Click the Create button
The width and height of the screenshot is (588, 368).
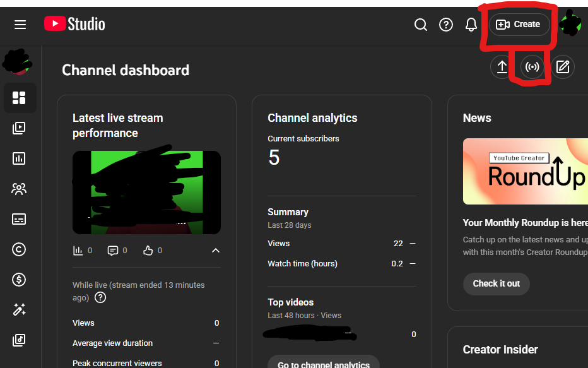pyautogui.click(x=519, y=24)
